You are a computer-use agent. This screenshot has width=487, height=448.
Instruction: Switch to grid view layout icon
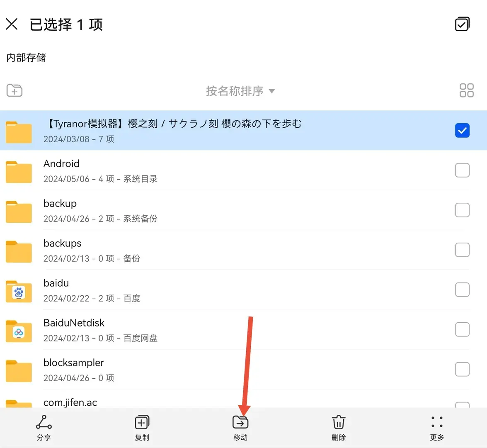(x=467, y=90)
